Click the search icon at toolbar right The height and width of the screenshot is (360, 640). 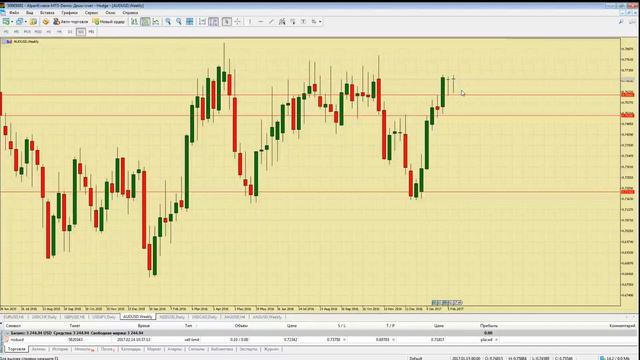click(x=621, y=21)
